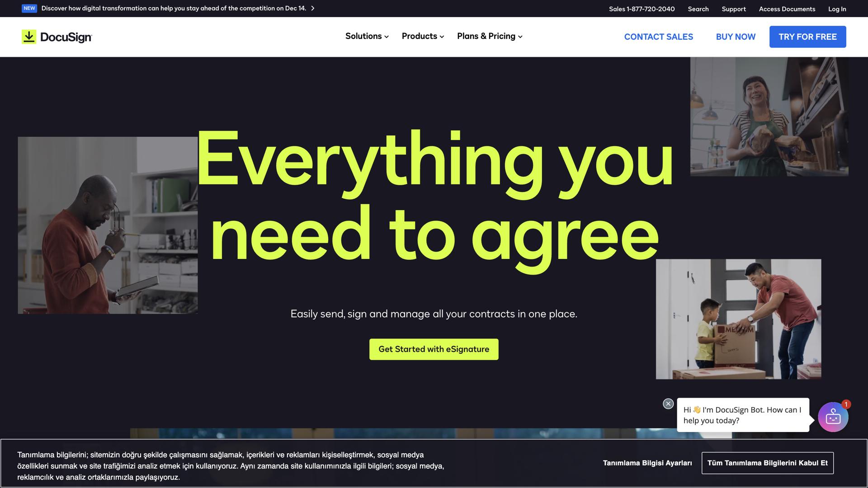Open Tanımlama Bilgisi Ayarları cookie settings
This screenshot has height=488, width=868.
pyautogui.click(x=647, y=463)
